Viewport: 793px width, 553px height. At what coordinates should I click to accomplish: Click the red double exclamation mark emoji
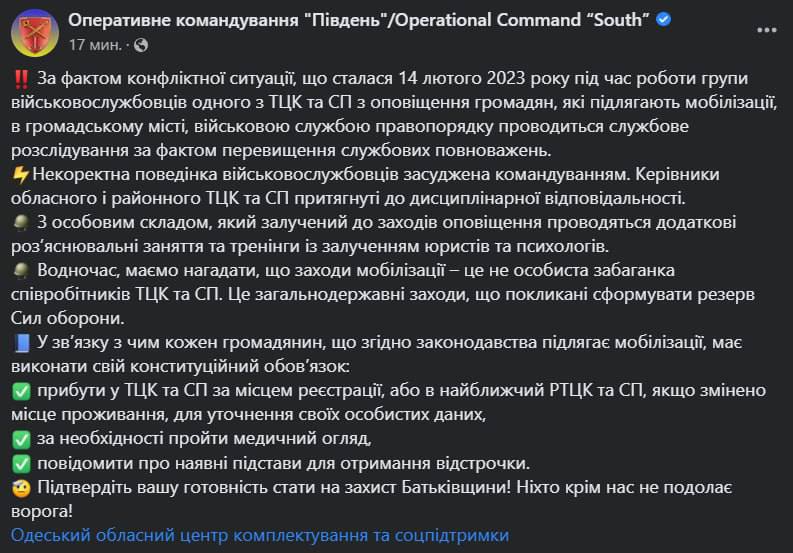tap(21, 79)
